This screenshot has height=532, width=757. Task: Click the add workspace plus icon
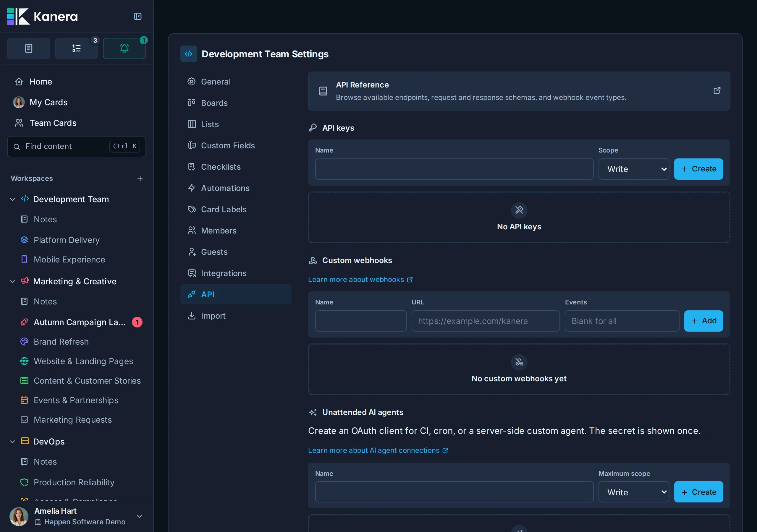(140, 179)
